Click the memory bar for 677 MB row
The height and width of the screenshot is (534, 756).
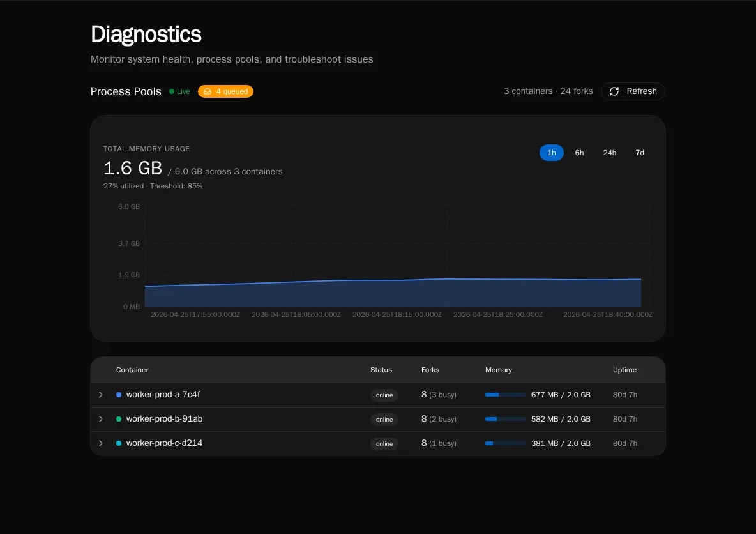click(505, 395)
